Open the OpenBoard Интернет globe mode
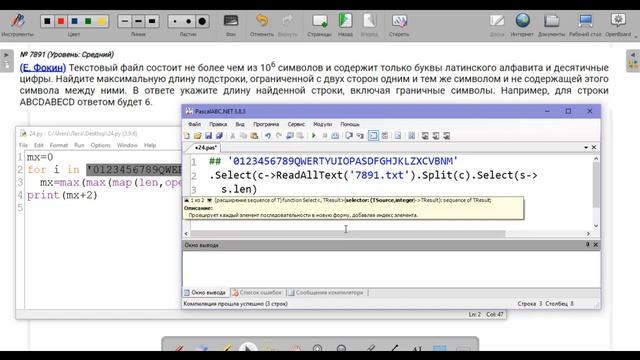Image resolution: width=640 pixels, height=360 pixels. click(522, 24)
